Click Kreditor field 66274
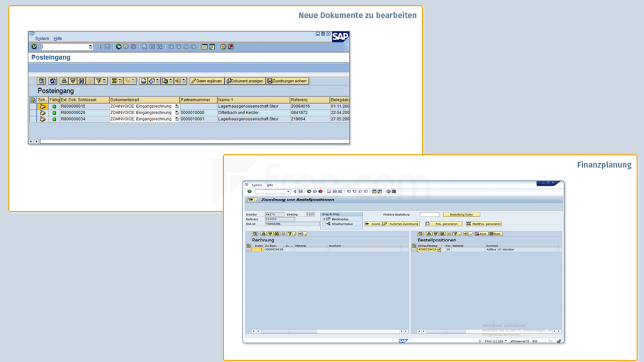Screen dimensions: 644x362 coord(275,215)
